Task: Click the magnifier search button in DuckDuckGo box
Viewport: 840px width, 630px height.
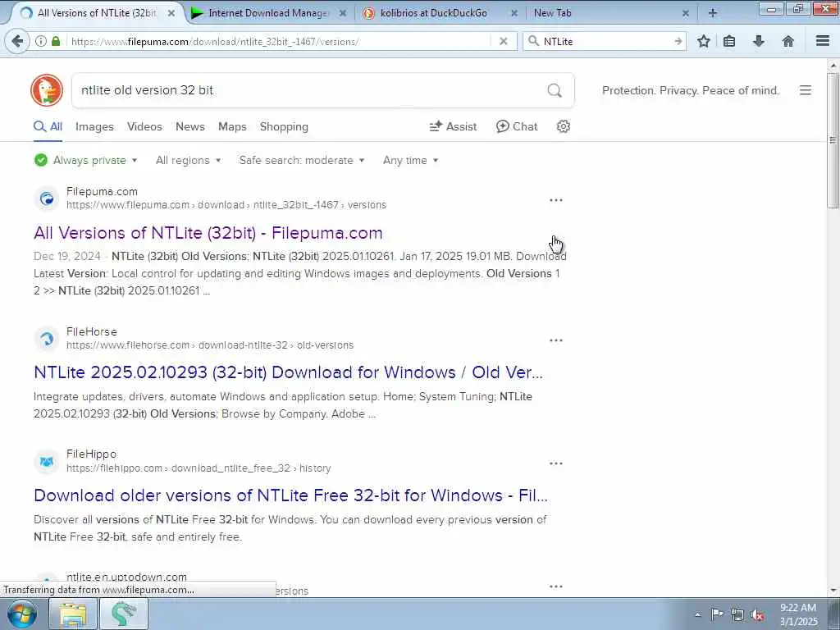Action: (x=555, y=90)
